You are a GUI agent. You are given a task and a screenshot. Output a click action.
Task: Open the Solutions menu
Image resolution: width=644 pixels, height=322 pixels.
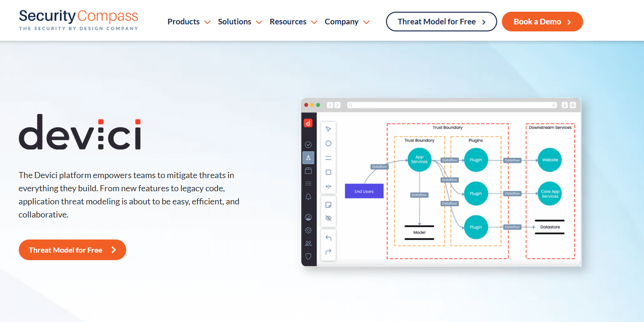pos(235,22)
